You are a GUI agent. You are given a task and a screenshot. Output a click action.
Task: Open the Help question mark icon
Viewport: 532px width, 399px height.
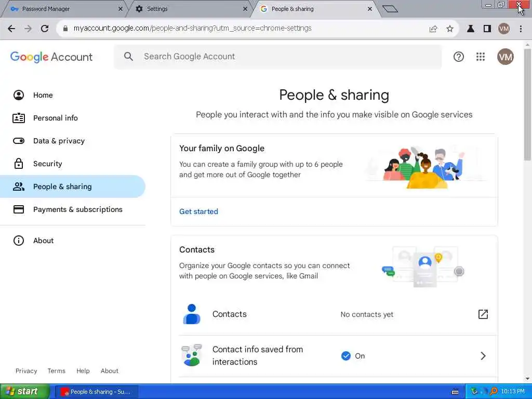[458, 57]
